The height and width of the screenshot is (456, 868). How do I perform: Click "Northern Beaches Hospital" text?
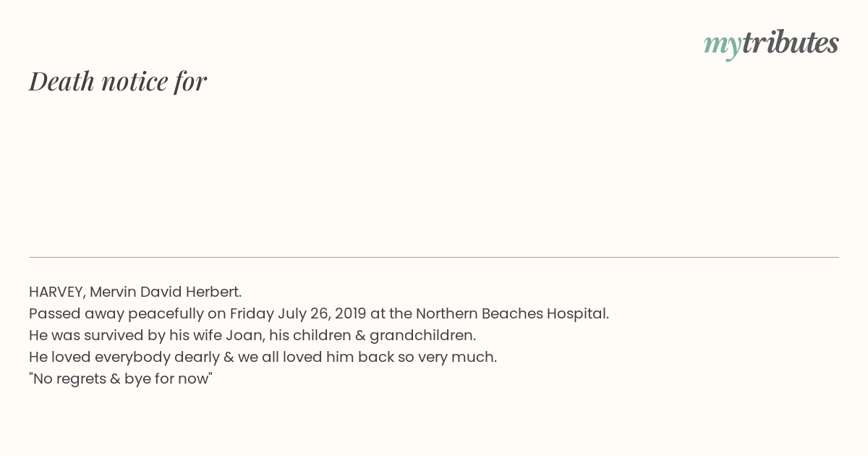coord(511,314)
